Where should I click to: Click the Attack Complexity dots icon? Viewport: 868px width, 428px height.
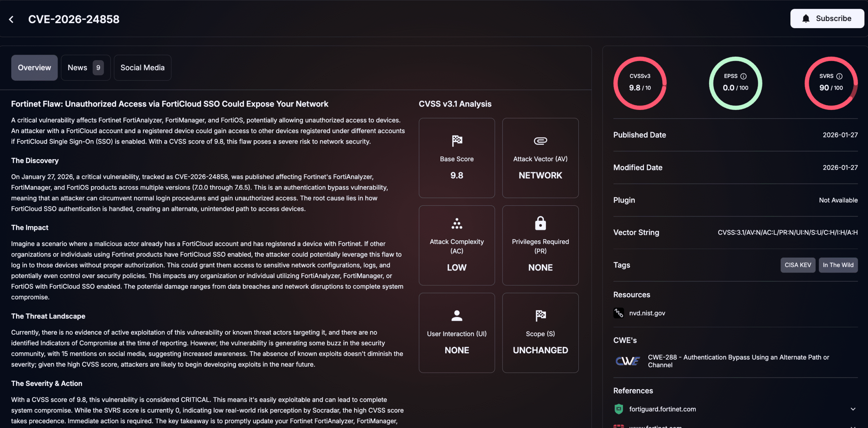[457, 223]
